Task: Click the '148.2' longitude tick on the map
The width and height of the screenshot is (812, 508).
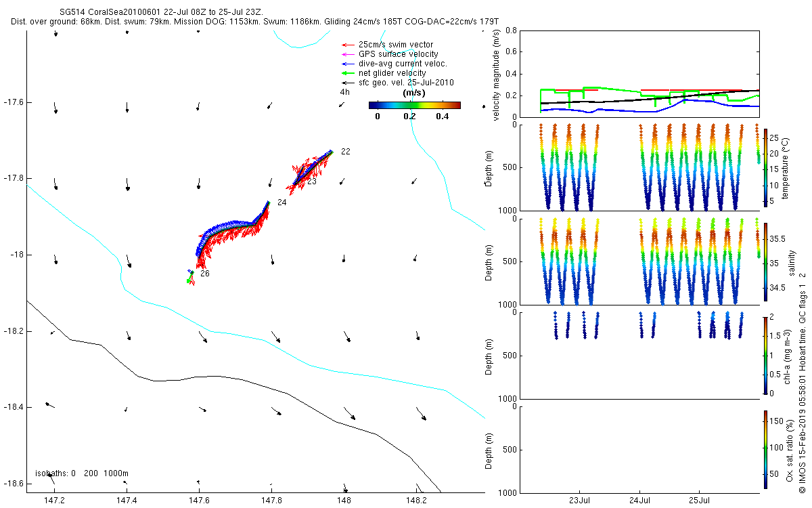Action: 416,501
